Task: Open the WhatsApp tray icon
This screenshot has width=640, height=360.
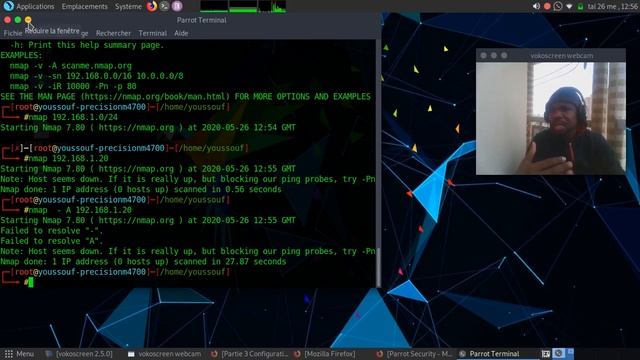Action: tap(558, 6)
